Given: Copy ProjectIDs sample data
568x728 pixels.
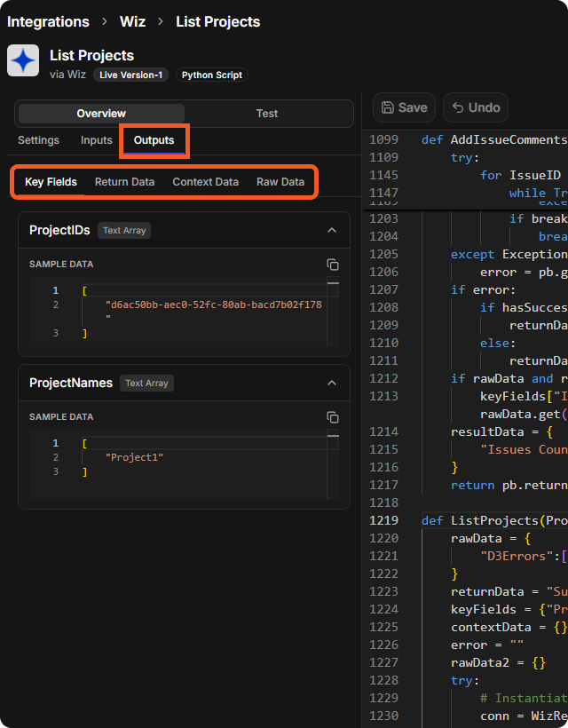Looking at the screenshot, I should coord(332,265).
